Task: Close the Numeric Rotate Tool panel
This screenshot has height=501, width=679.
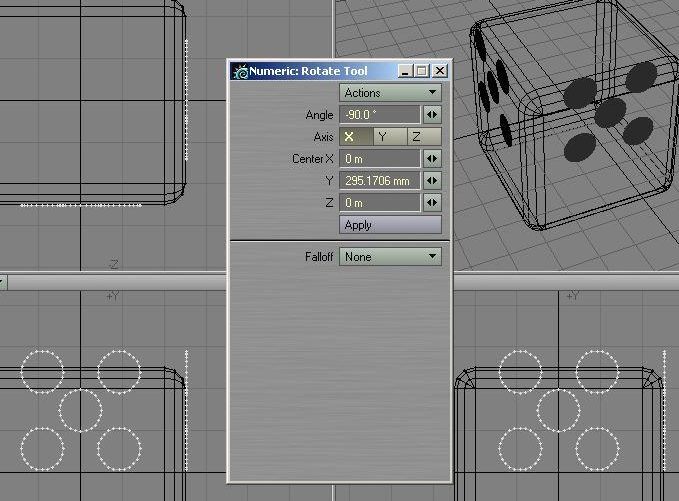Action: (x=439, y=71)
